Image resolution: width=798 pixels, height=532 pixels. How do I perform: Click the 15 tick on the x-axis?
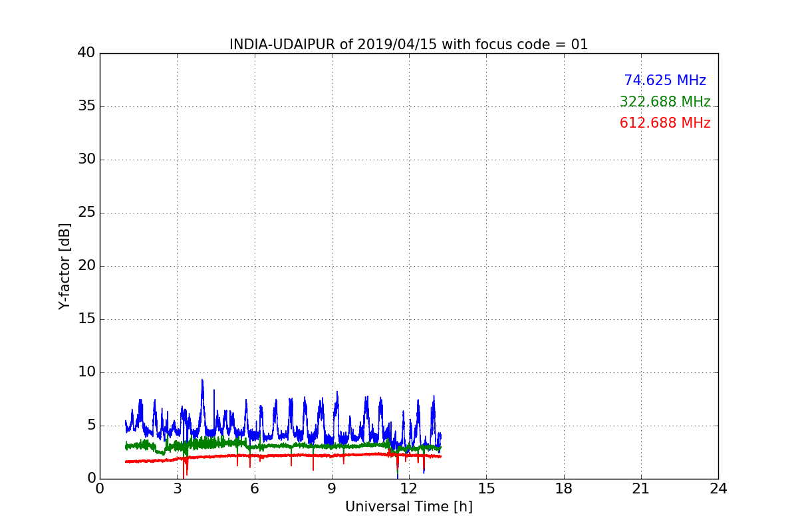tap(486, 489)
